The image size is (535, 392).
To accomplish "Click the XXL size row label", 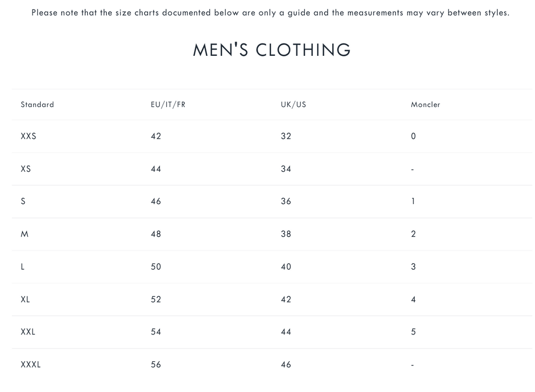I will click(x=28, y=332).
